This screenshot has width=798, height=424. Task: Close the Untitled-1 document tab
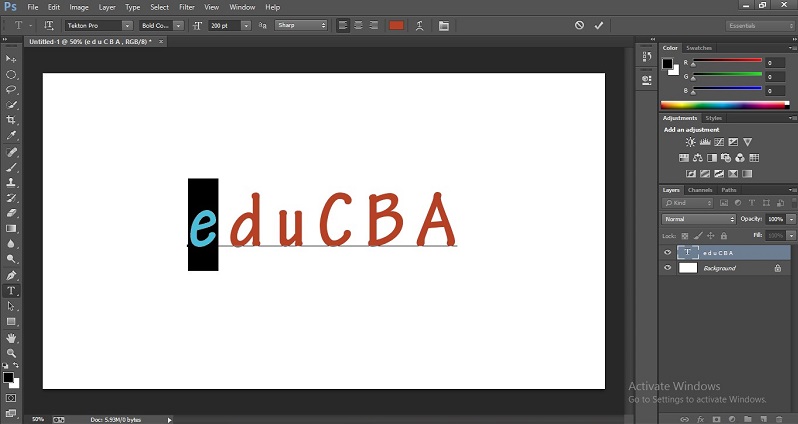click(x=161, y=42)
